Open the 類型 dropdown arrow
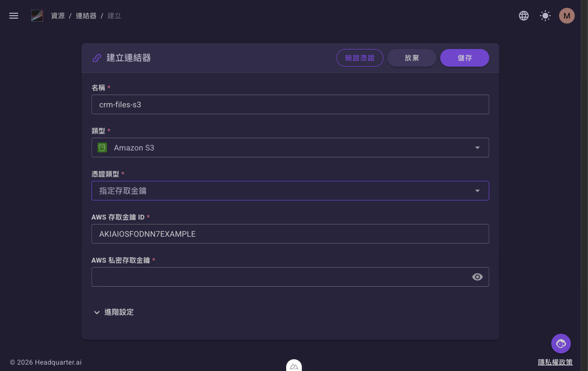Screen dimensions: 588x371 pyautogui.click(x=477, y=148)
